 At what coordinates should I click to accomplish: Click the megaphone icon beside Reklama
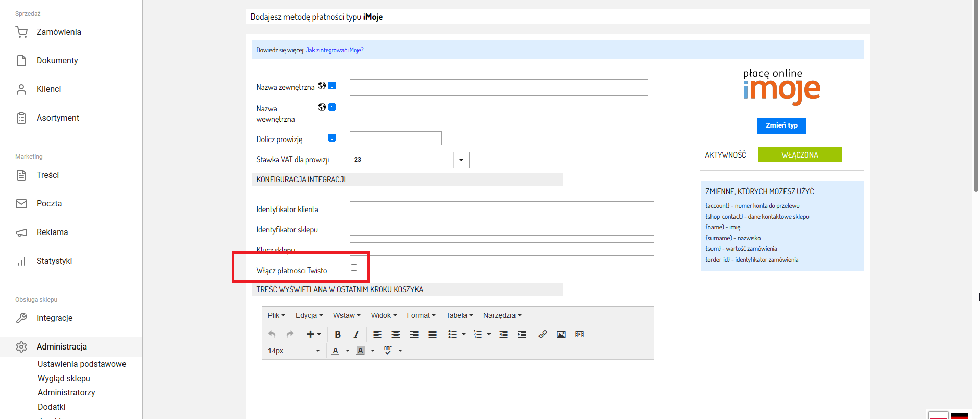click(x=21, y=232)
